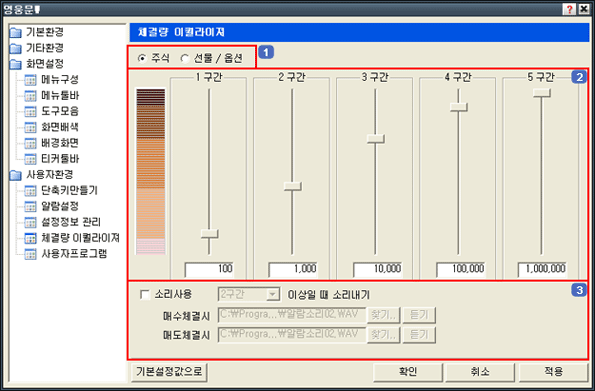The width and height of the screenshot is (595, 391).
Task: Enable the 소리사용 checkbox
Action: tap(145, 295)
